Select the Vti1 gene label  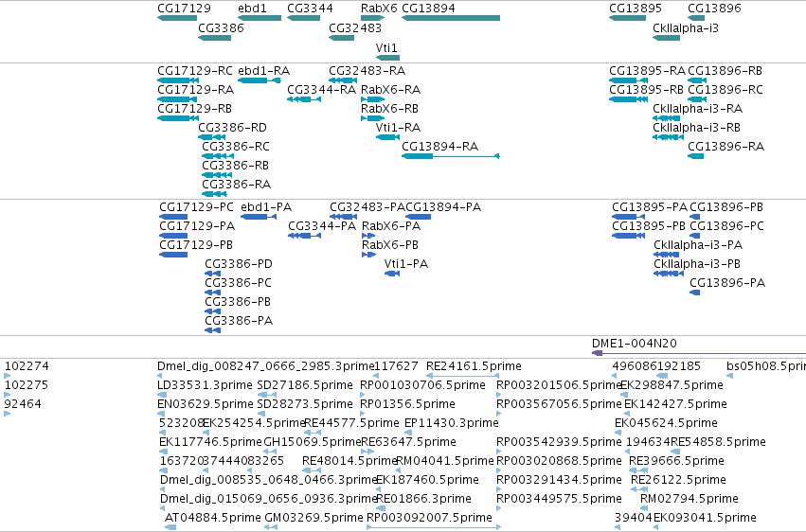pyautogui.click(x=386, y=48)
